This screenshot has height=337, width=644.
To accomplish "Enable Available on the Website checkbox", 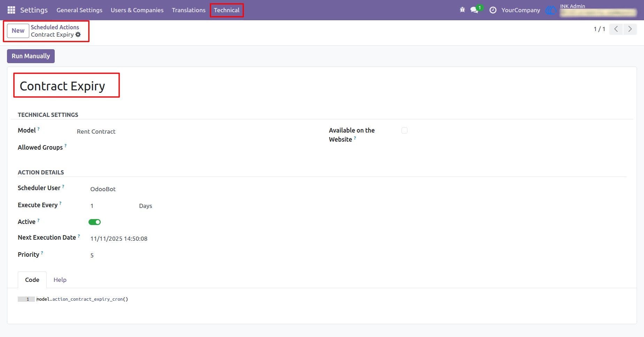I will (x=404, y=130).
